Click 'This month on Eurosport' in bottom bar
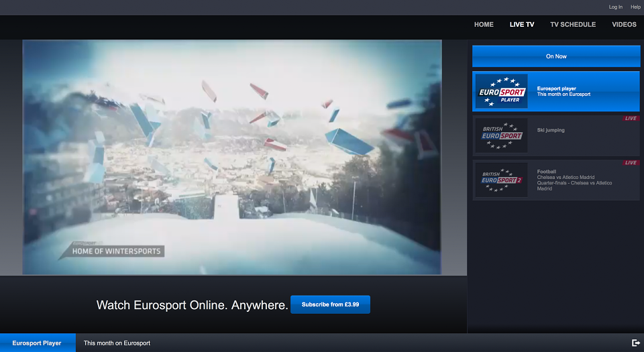 (117, 343)
